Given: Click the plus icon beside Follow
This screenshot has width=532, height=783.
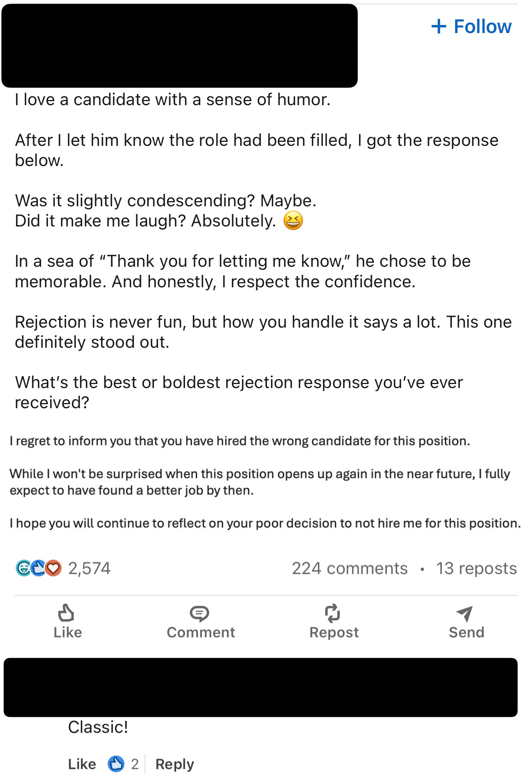Looking at the screenshot, I should (x=439, y=27).
